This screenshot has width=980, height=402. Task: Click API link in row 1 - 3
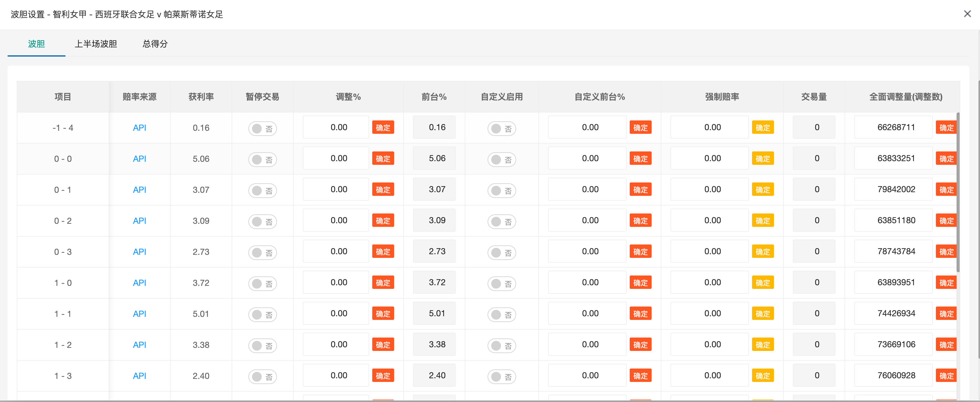[x=139, y=376]
